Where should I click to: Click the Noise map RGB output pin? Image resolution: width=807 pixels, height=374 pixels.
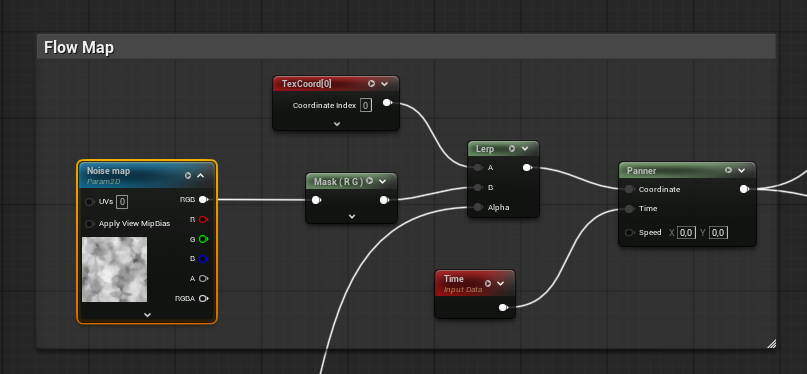pos(204,200)
